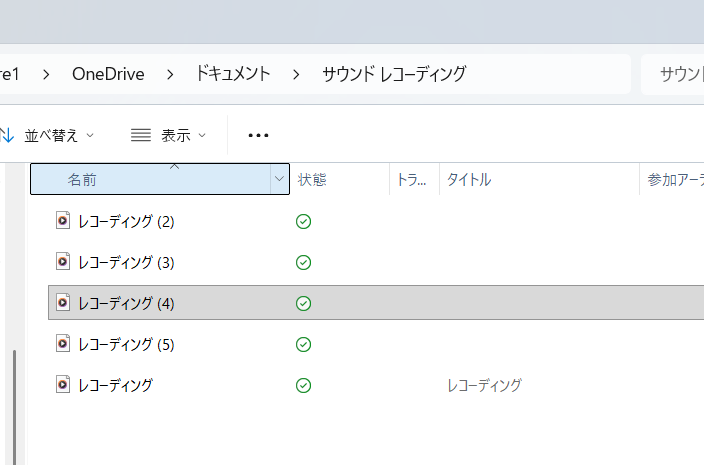This screenshot has width=704, height=465.
Task: Expand the 名前 column filter dropdown arrow
Action: (x=278, y=180)
